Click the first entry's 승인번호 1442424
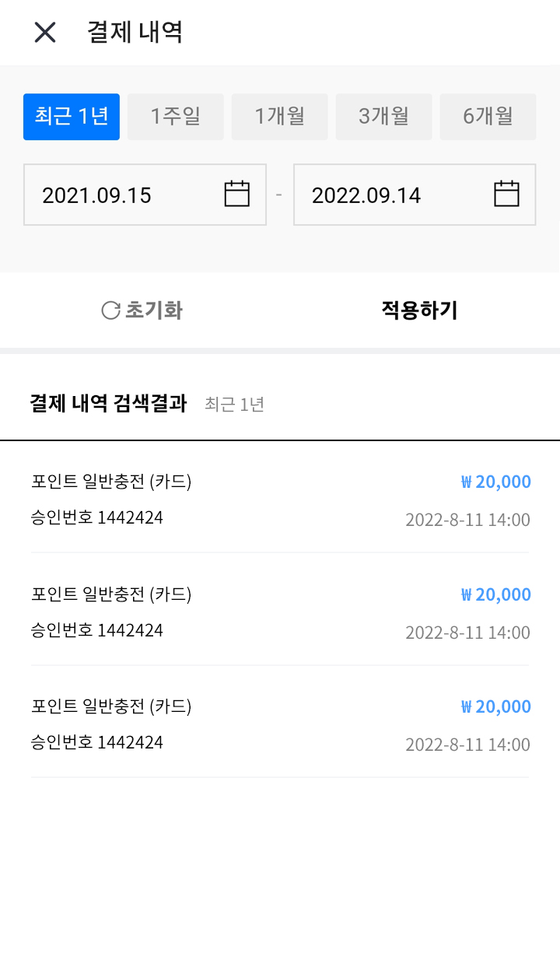560x978 pixels. click(97, 518)
